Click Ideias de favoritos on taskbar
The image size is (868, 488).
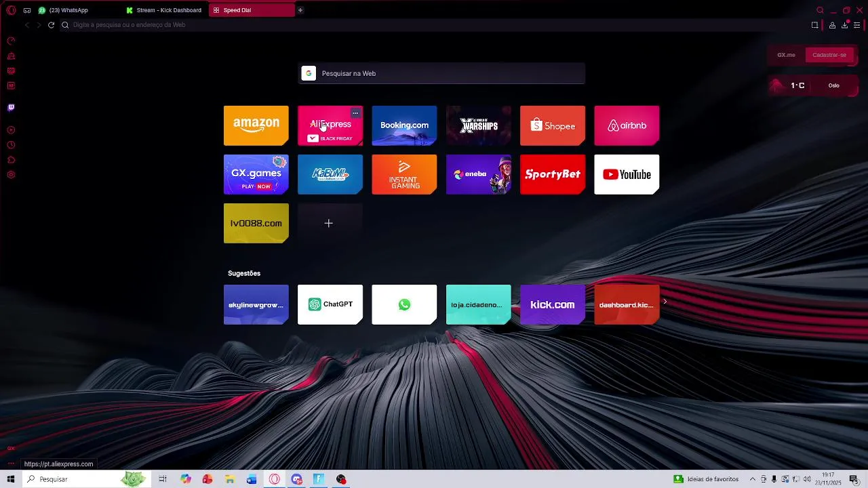tap(705, 479)
